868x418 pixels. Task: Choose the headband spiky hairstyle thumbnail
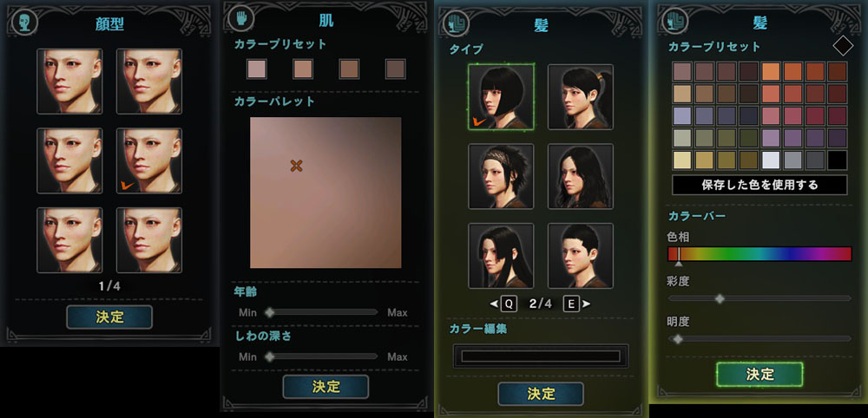pyautogui.click(x=501, y=176)
